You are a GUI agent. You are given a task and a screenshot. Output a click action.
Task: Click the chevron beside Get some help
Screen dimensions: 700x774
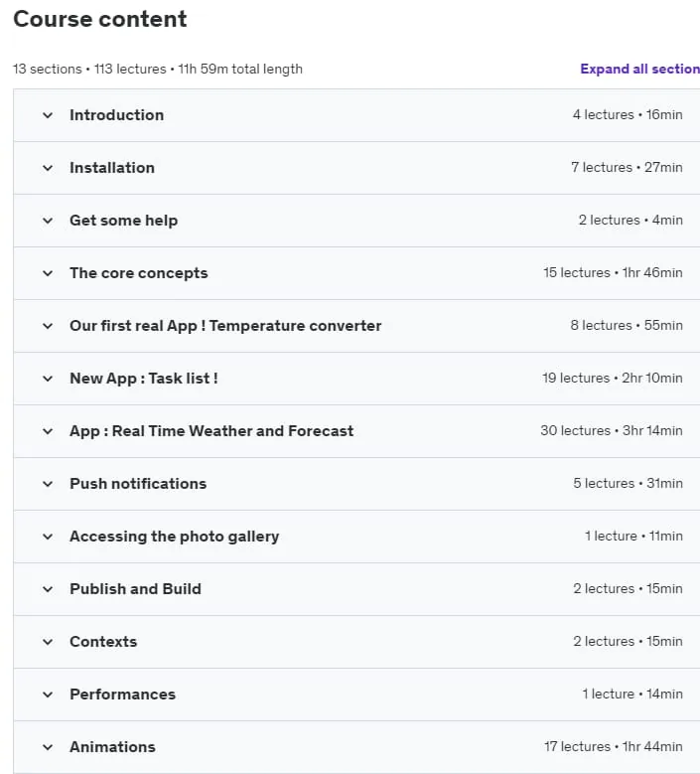click(48, 221)
